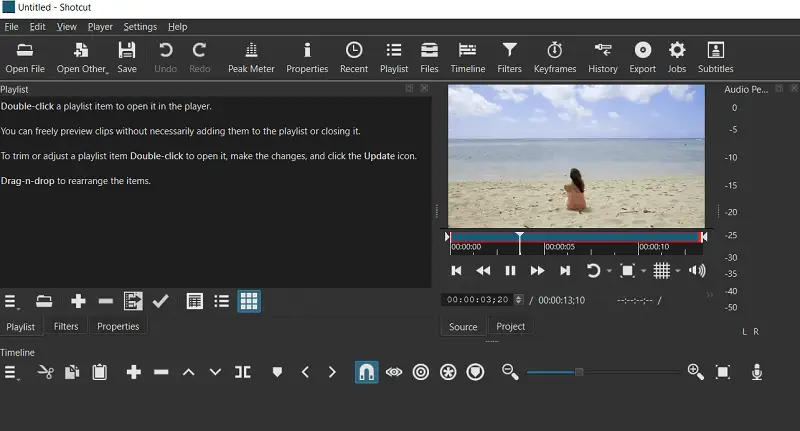Screen dimensions: 800x431
Task: Switch playlist to icons grid view
Action: click(249, 301)
